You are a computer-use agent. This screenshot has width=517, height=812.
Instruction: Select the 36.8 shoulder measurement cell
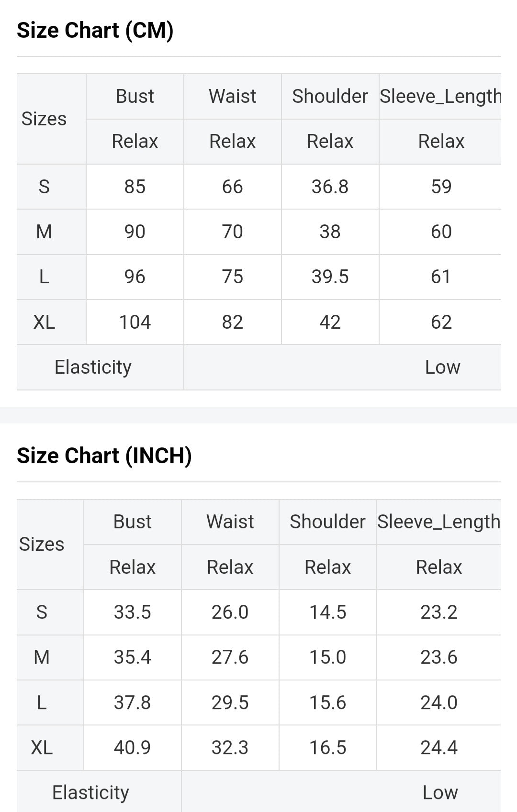click(x=330, y=187)
